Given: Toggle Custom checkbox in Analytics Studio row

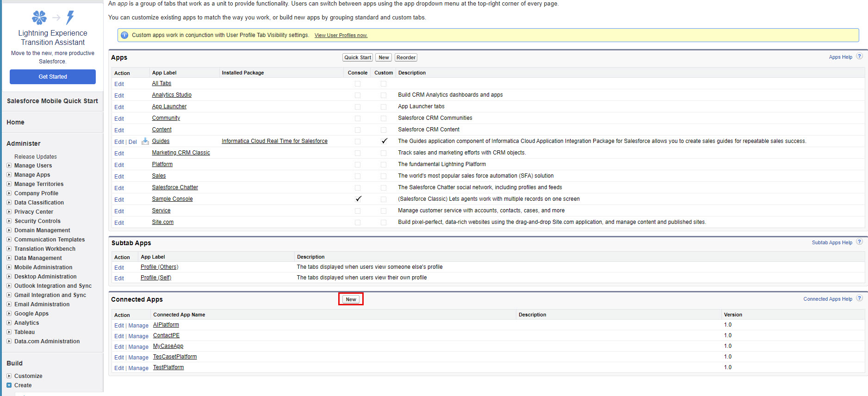Looking at the screenshot, I should (384, 95).
